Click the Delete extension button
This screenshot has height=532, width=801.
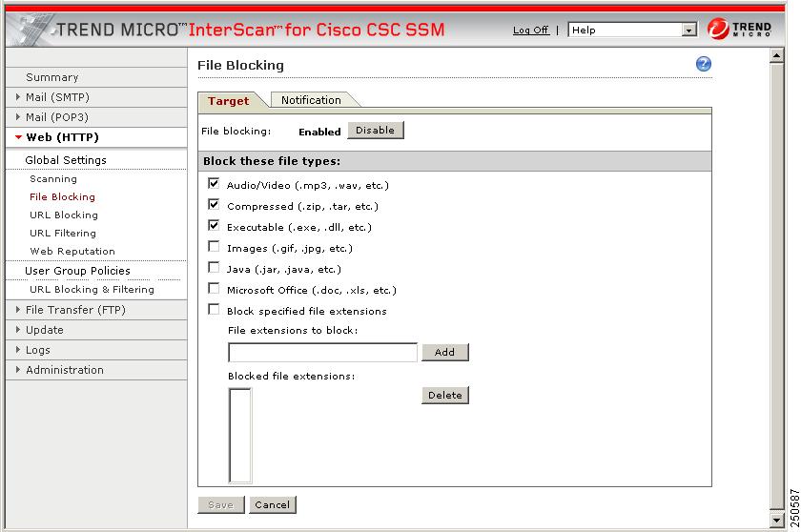click(445, 395)
